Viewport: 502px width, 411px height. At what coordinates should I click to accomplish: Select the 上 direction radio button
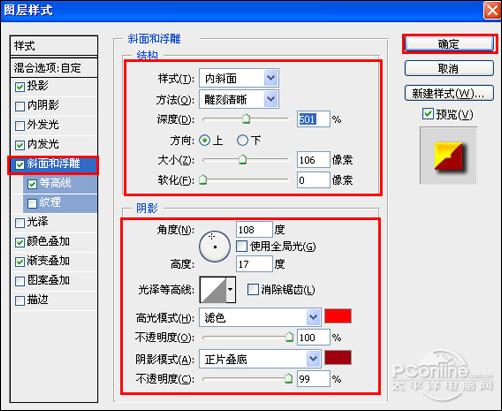tap(205, 140)
